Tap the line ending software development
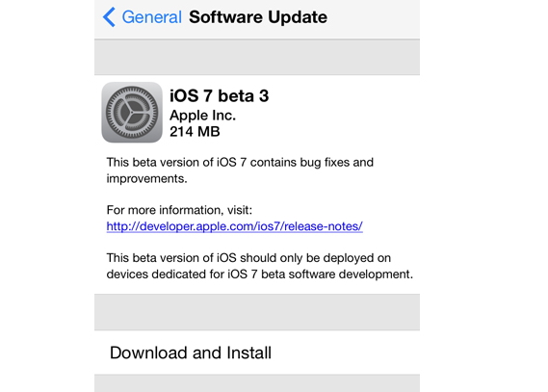The image size is (548, 392). 260,274
